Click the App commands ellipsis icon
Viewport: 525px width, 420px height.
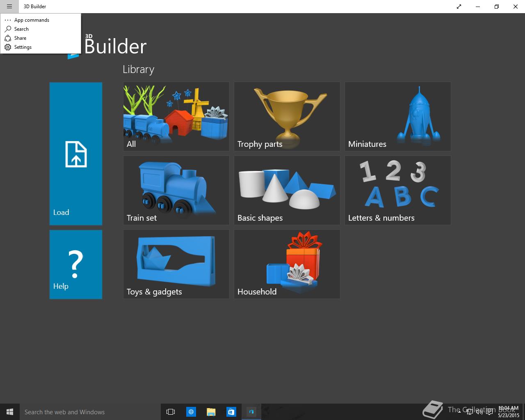[8, 20]
